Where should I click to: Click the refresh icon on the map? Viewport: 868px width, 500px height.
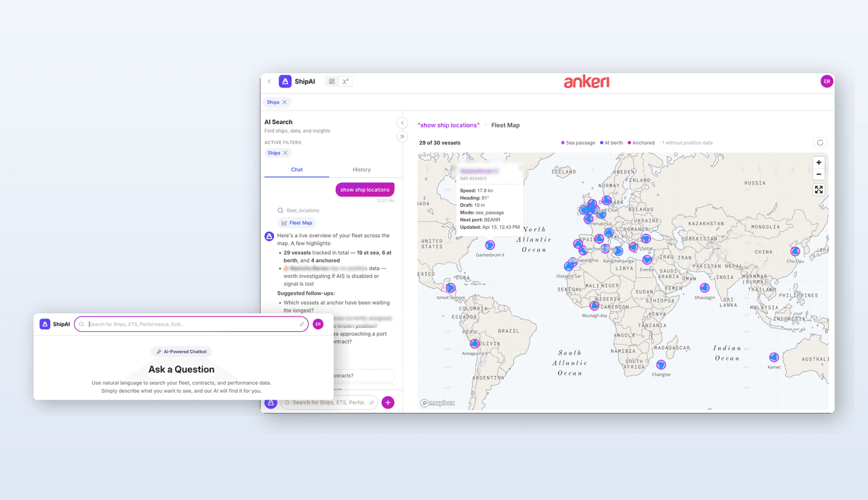tap(819, 142)
